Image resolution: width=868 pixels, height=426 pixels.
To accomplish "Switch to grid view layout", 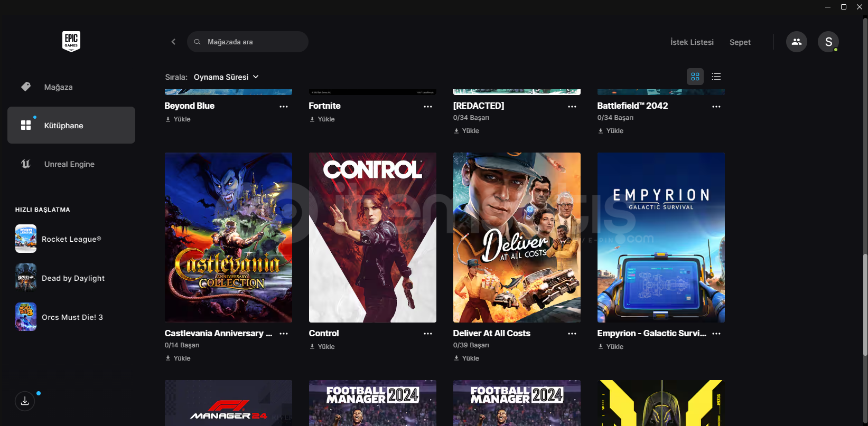I will pos(695,77).
